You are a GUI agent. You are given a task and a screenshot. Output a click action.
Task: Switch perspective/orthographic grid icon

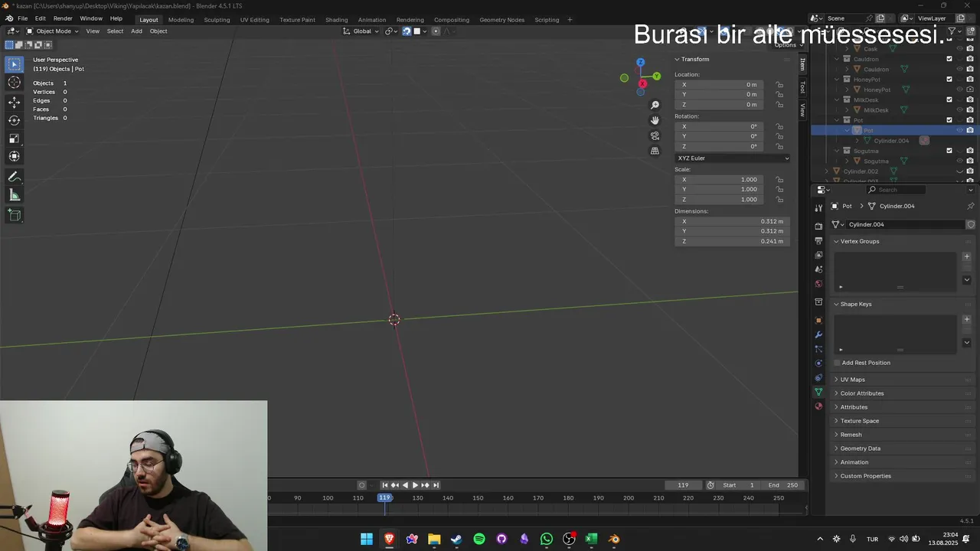[x=655, y=151]
